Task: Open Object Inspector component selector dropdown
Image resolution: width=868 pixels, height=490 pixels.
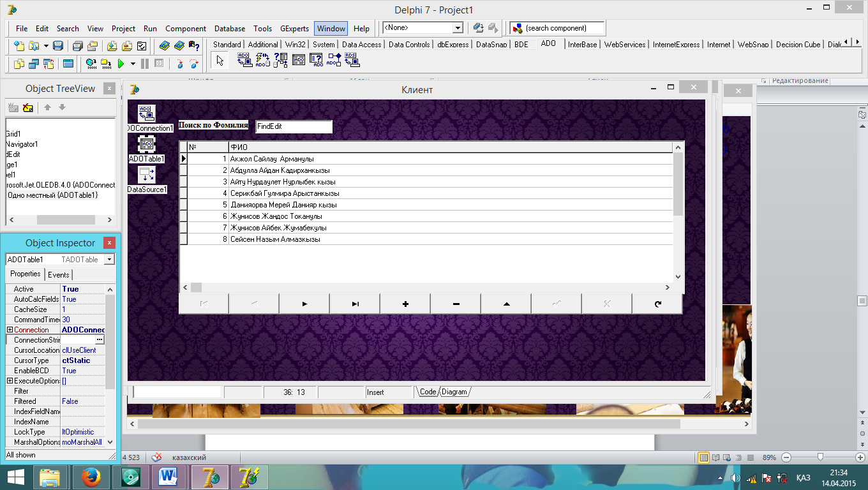Action: (110, 260)
